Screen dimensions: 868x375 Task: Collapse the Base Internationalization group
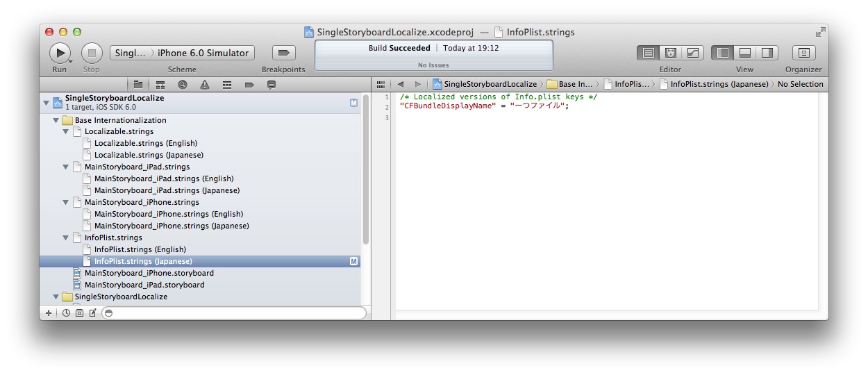pyautogui.click(x=56, y=120)
